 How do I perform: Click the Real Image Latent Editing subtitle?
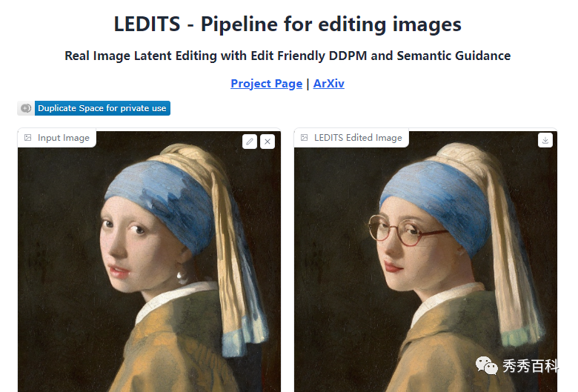(288, 56)
